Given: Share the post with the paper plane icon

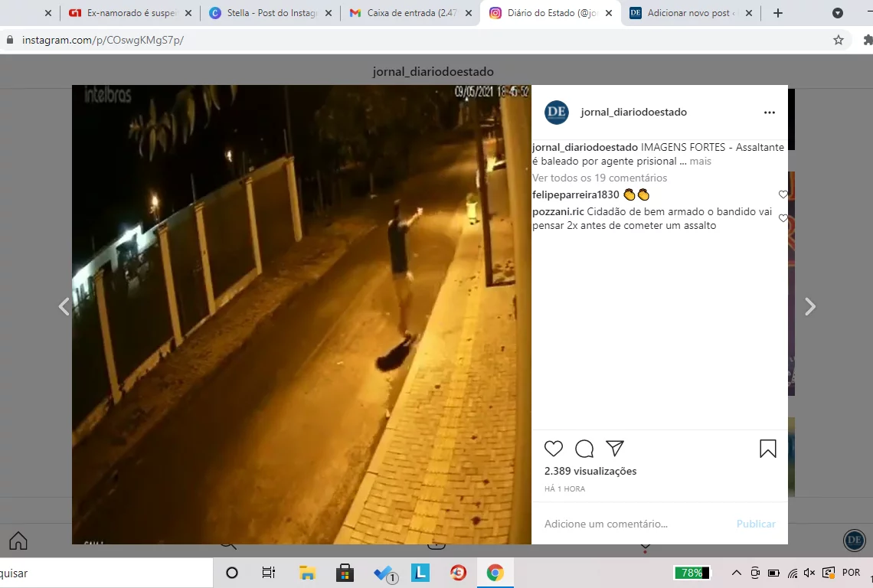Looking at the screenshot, I should coord(615,448).
